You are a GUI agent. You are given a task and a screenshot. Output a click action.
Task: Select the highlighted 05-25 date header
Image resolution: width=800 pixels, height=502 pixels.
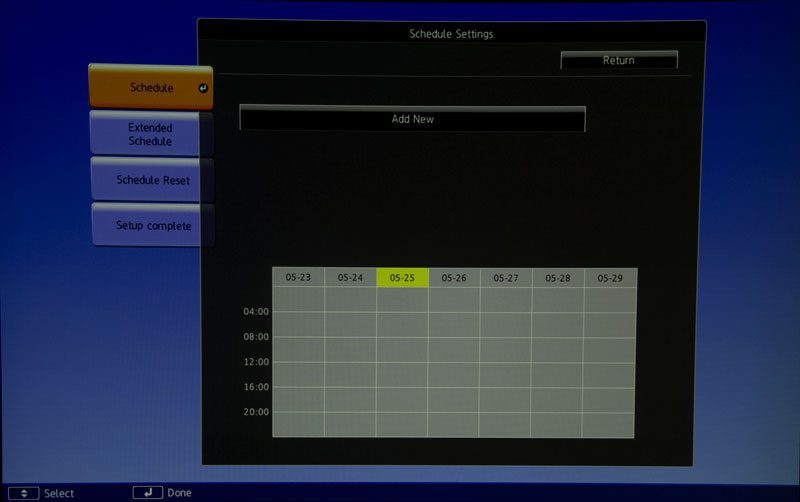(402, 278)
